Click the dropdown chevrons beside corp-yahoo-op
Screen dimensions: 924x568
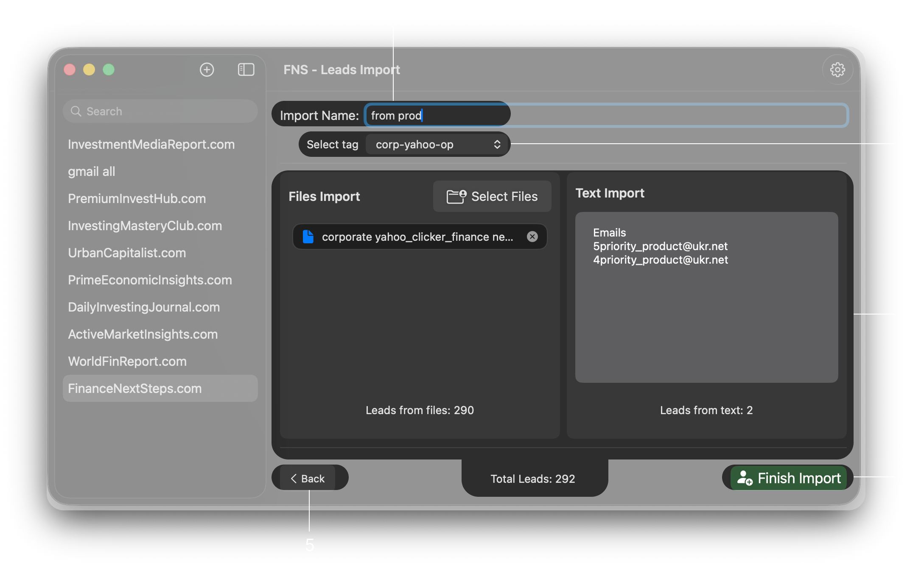point(497,145)
